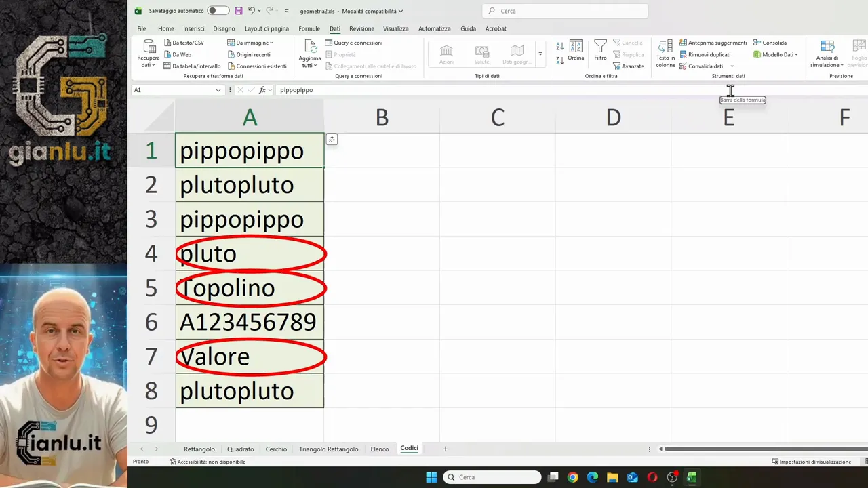This screenshot has width=868, height=488.
Task: Open the Name Box dropdown arrow
Action: (218, 90)
